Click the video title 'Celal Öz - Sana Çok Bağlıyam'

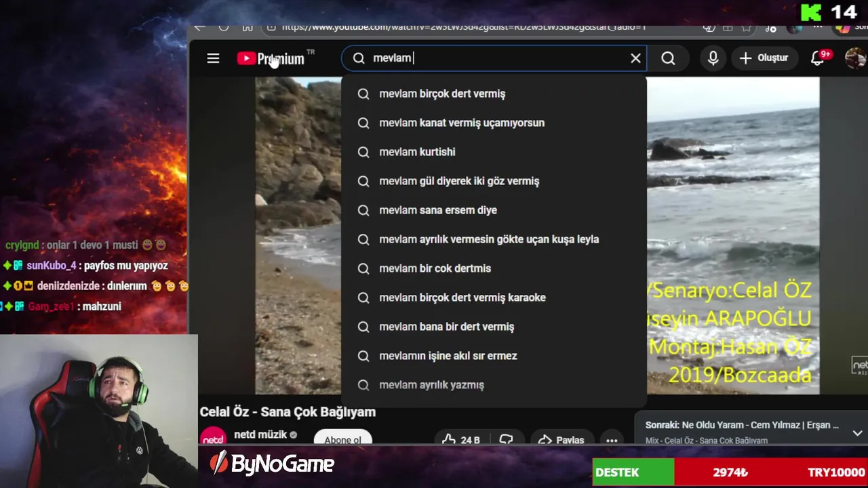288,412
